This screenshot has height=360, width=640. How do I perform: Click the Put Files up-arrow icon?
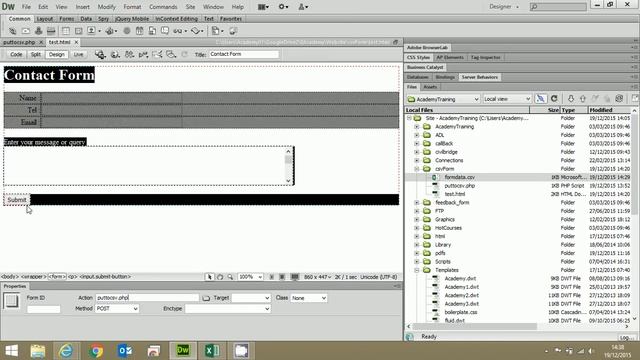tap(583, 98)
